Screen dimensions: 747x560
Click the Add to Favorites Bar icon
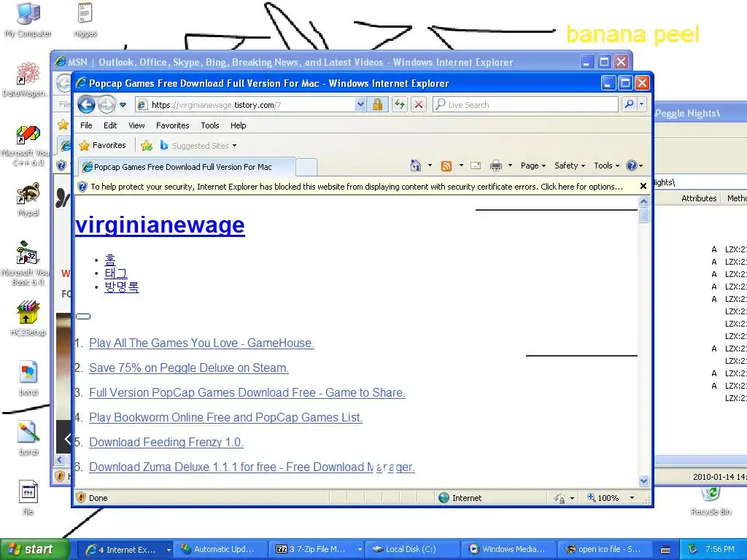pyautogui.click(x=147, y=146)
